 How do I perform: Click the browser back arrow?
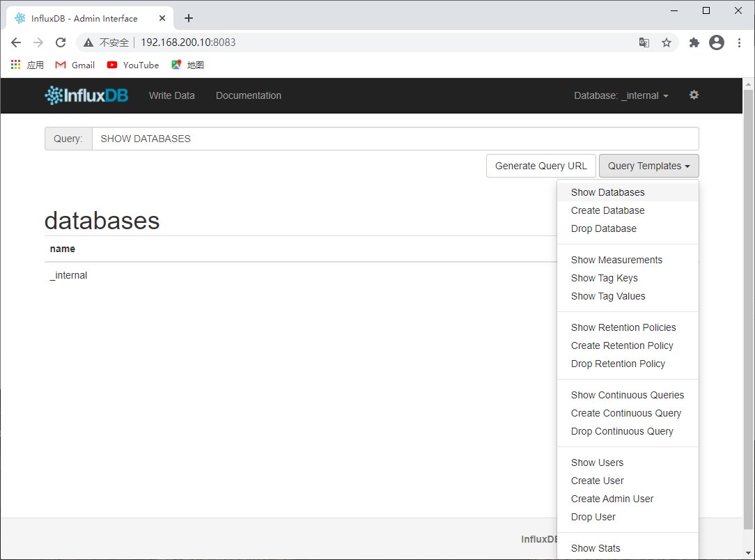pyautogui.click(x=16, y=42)
